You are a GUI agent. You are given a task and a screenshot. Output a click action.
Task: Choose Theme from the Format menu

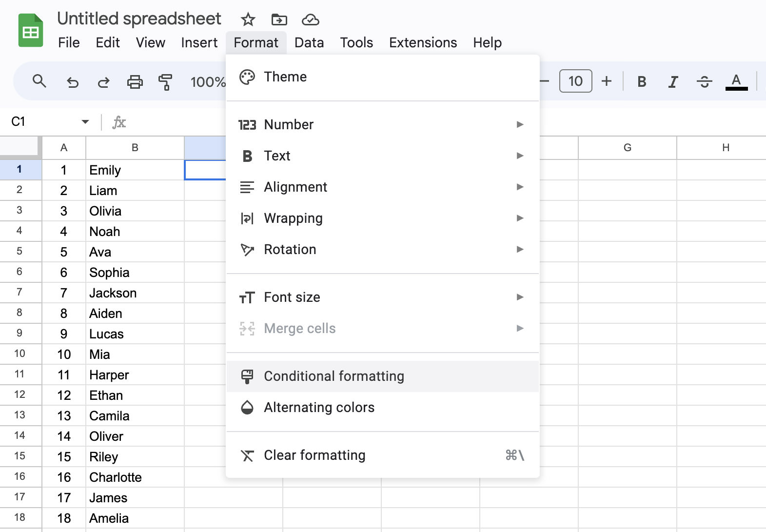pos(383,77)
